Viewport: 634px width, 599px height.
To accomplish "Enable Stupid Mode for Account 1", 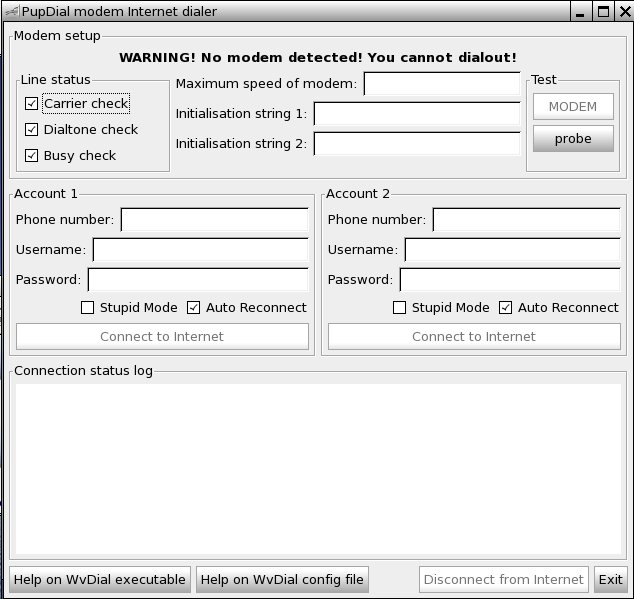I will tap(88, 307).
